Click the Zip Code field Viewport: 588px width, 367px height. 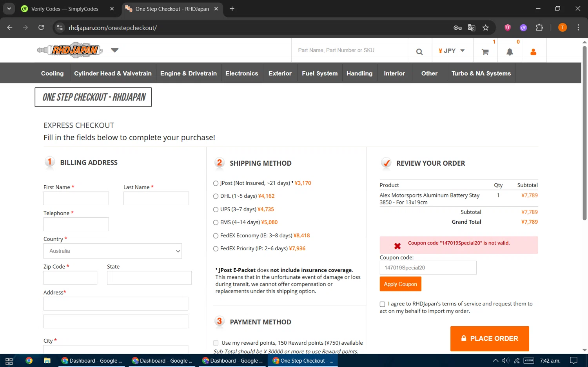pyautogui.click(x=70, y=278)
